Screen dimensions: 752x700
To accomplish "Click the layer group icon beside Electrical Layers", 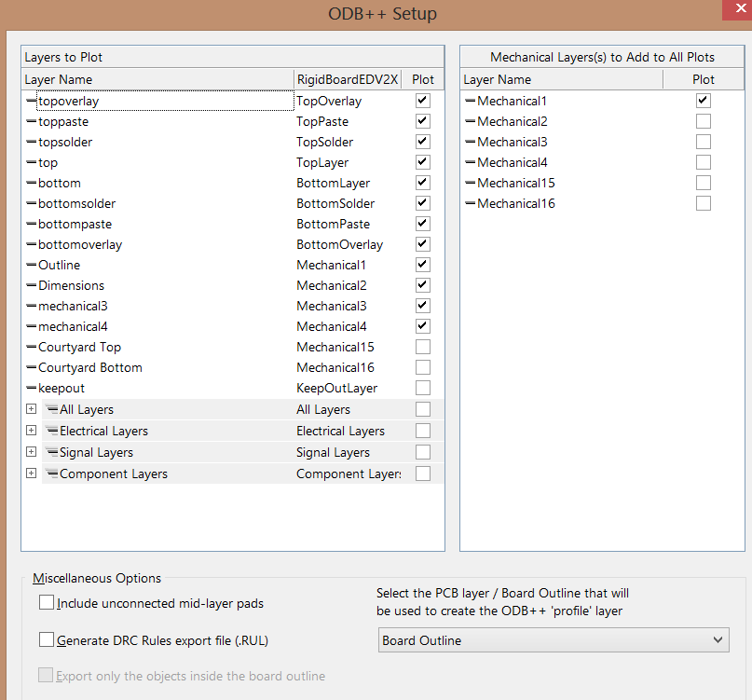I will point(52,431).
